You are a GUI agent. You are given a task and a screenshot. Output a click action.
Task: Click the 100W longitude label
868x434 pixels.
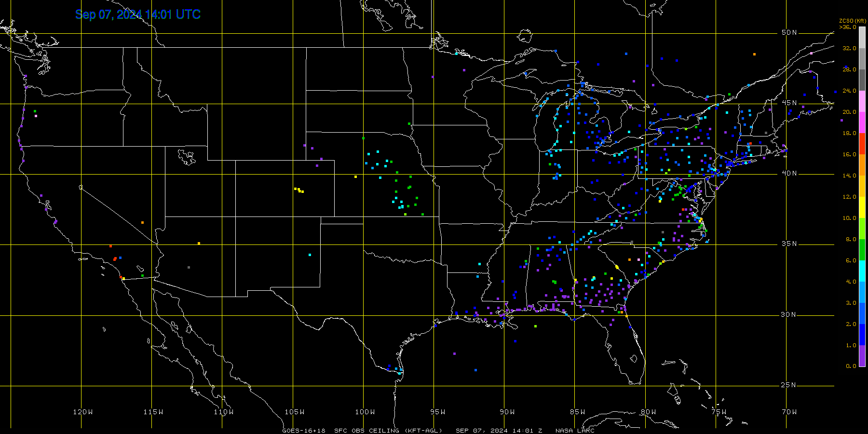[365, 412]
